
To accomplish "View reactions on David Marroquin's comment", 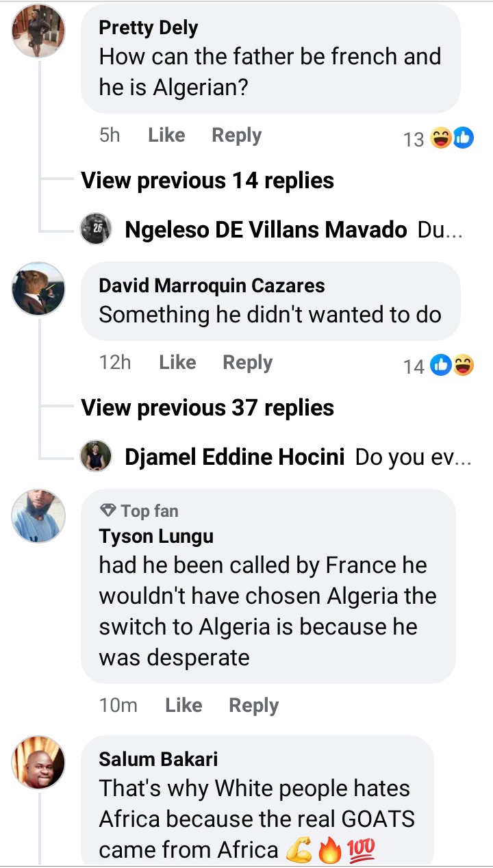I will click(x=452, y=366).
